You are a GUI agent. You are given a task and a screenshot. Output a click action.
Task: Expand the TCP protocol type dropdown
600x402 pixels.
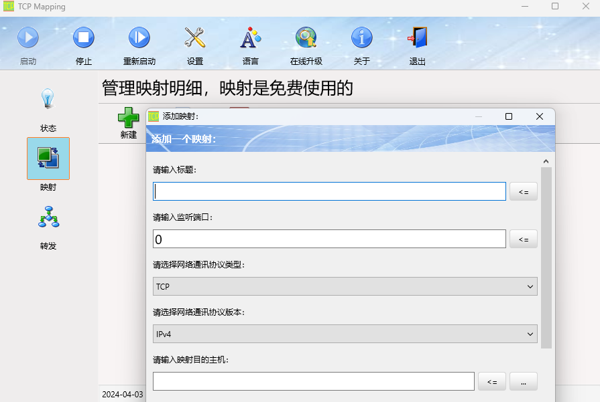[344, 286]
